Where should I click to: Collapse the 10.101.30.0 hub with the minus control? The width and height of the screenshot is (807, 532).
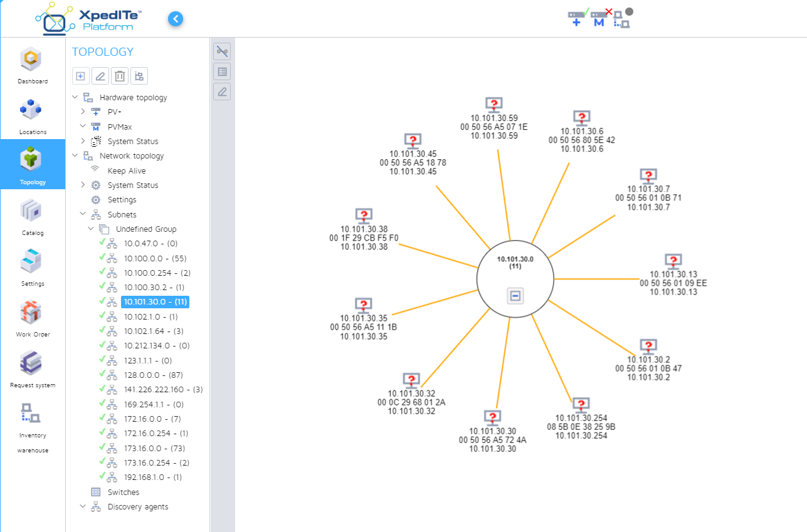tap(515, 295)
